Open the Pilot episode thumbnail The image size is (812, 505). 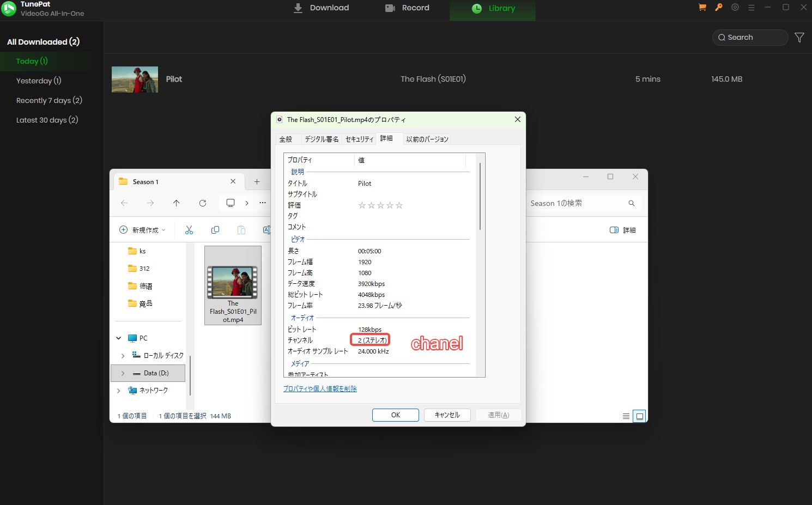tap(134, 78)
